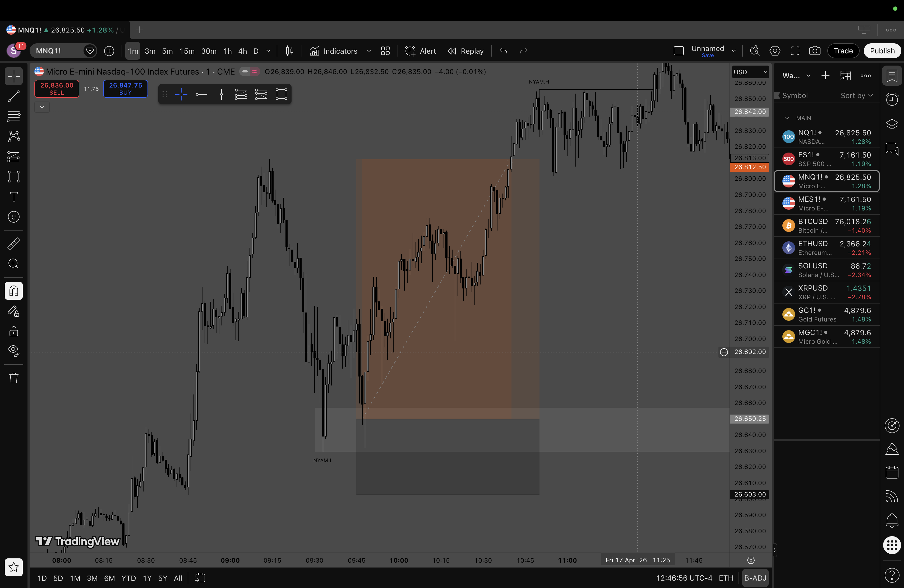
Task: Select the BTCUSD watchlist row
Action: coord(827,226)
